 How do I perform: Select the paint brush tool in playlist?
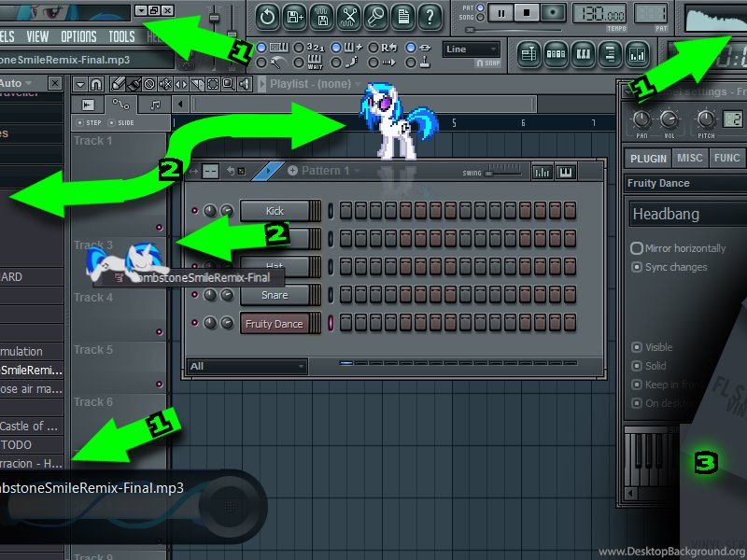click(x=134, y=85)
